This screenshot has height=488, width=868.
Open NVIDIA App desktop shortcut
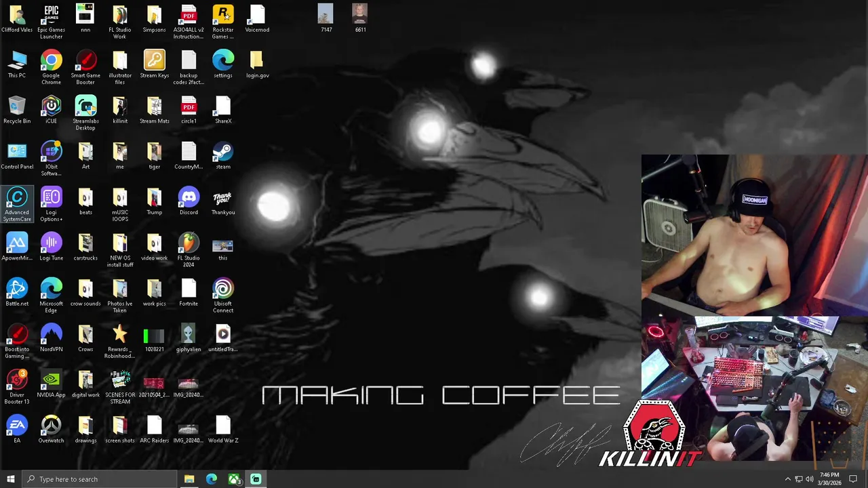[x=51, y=383]
